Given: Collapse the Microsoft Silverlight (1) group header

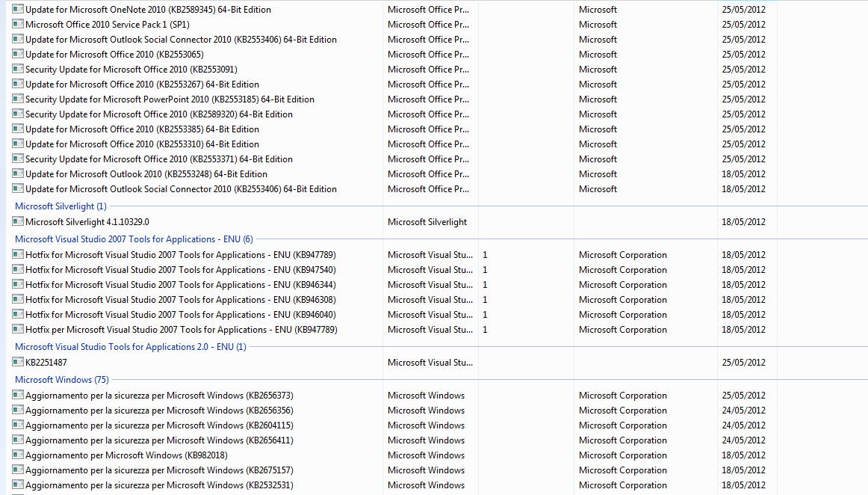Looking at the screenshot, I should (x=61, y=206).
